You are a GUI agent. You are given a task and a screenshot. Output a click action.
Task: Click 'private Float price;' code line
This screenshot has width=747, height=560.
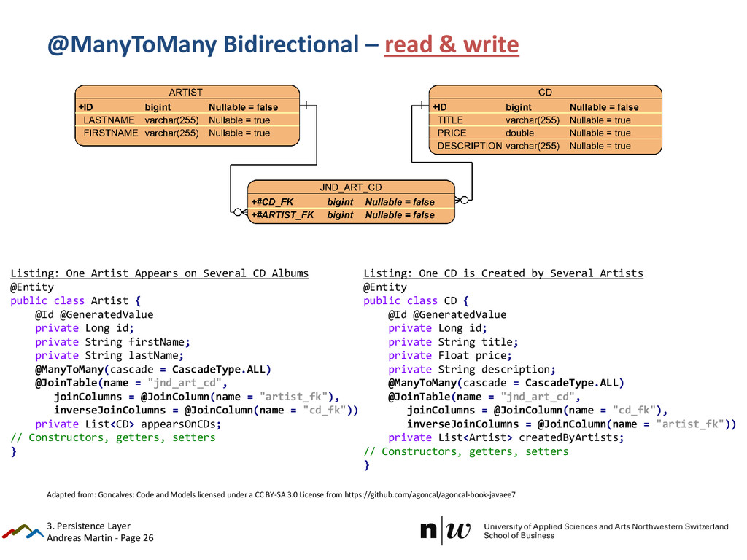click(449, 355)
